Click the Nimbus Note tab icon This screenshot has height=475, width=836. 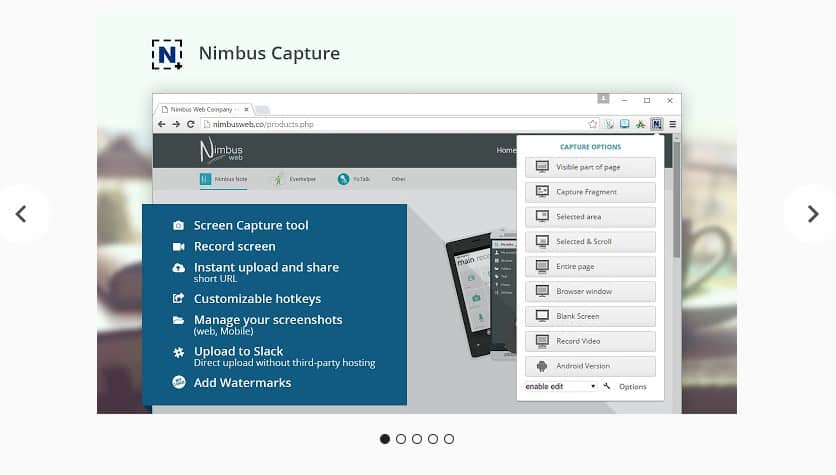(x=205, y=179)
